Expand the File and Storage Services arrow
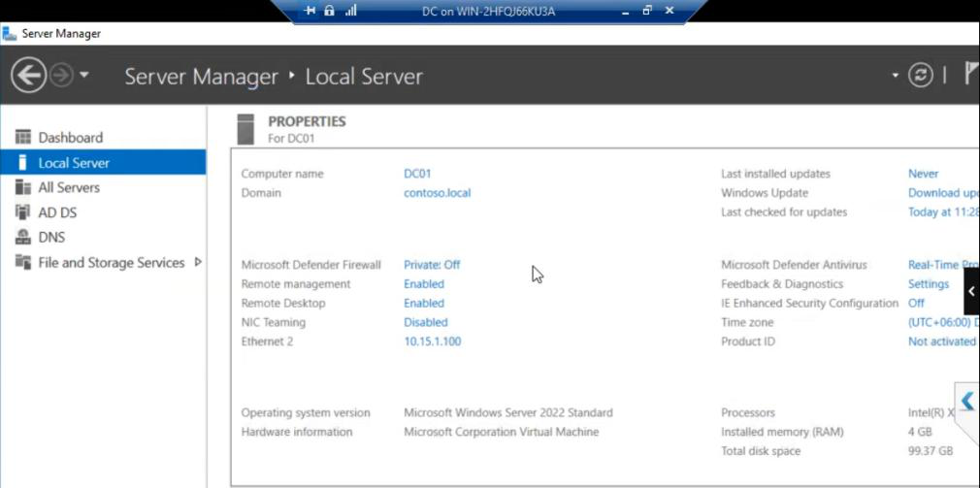 click(x=198, y=262)
